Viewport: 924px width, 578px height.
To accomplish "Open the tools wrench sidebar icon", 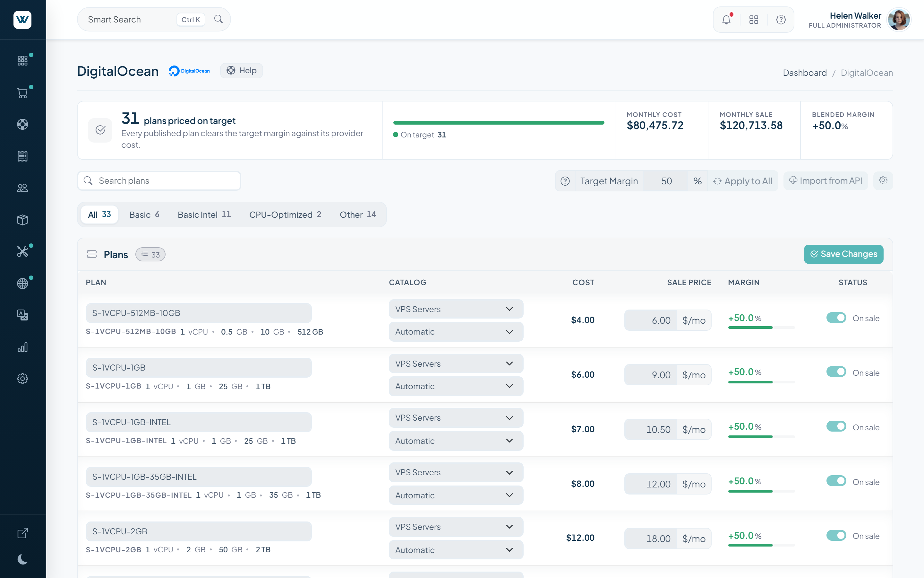I will (22, 251).
